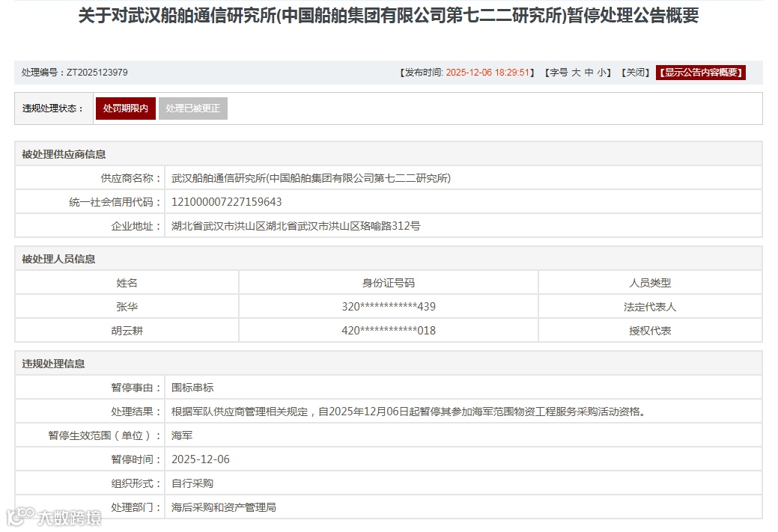Viewport: 778px width, 532px height.
Task: Click the suspension date 2025-12-06
Action: pos(201,459)
